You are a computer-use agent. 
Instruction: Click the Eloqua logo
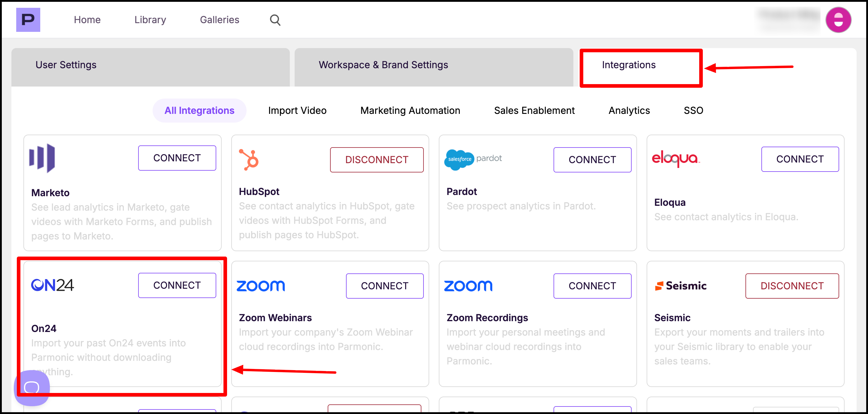[x=675, y=158]
